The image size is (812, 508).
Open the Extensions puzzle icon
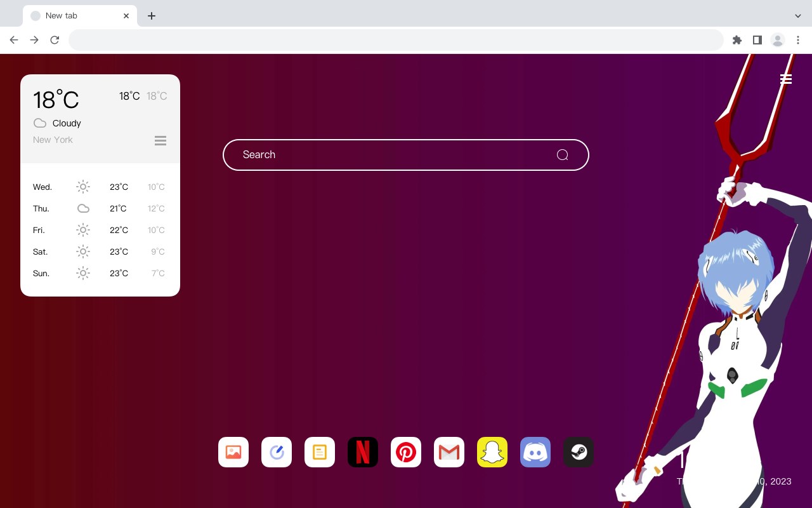pos(737,40)
